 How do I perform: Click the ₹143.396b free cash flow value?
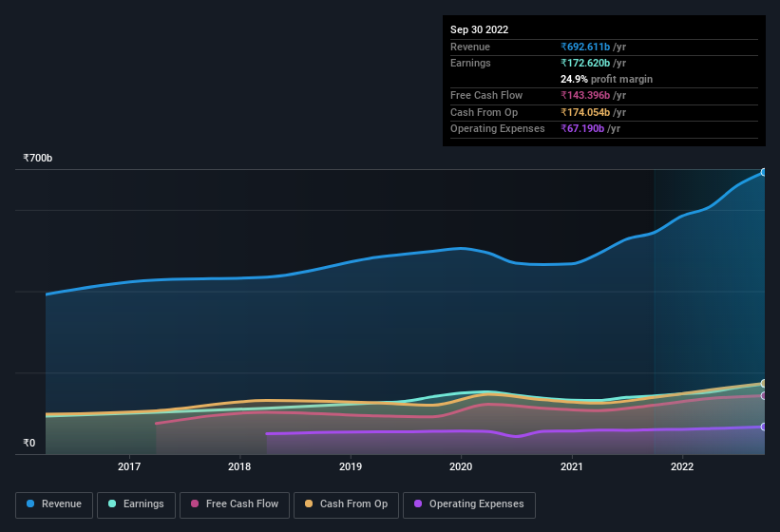point(585,95)
